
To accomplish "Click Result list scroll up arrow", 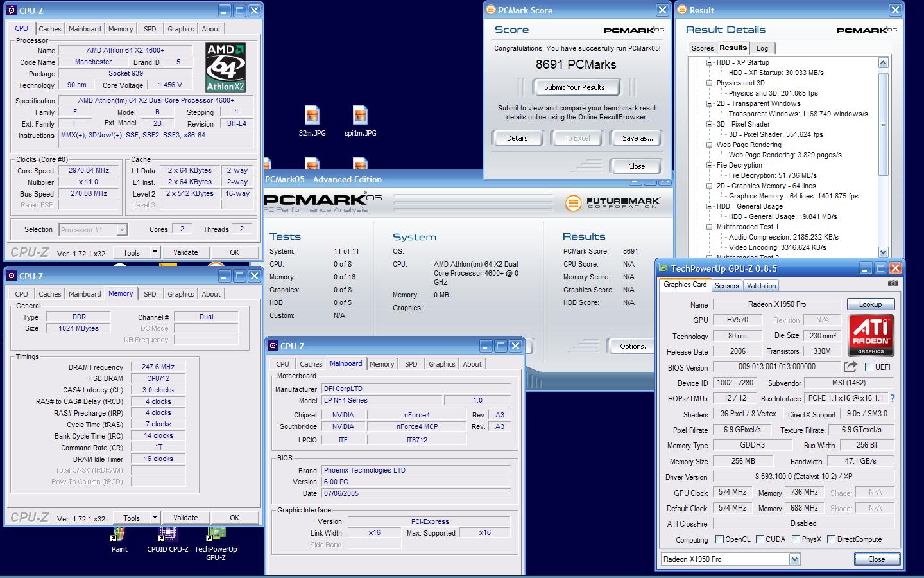I will click(883, 63).
